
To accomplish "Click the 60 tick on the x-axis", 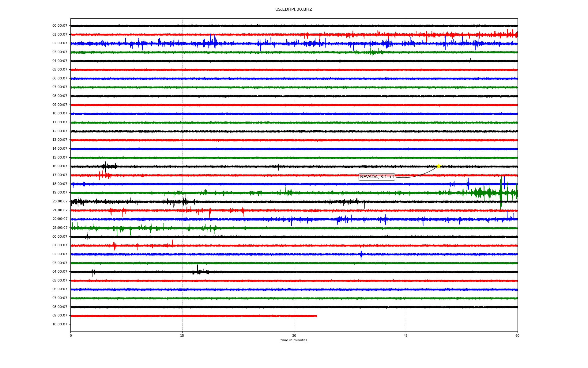I will [x=517, y=335].
